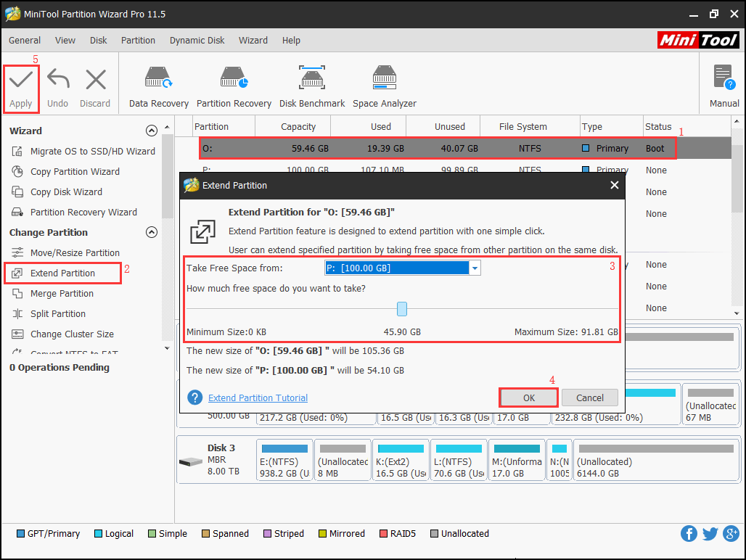Image resolution: width=746 pixels, height=560 pixels.
Task: Open the Dynamic Disk menu
Action: 197,41
